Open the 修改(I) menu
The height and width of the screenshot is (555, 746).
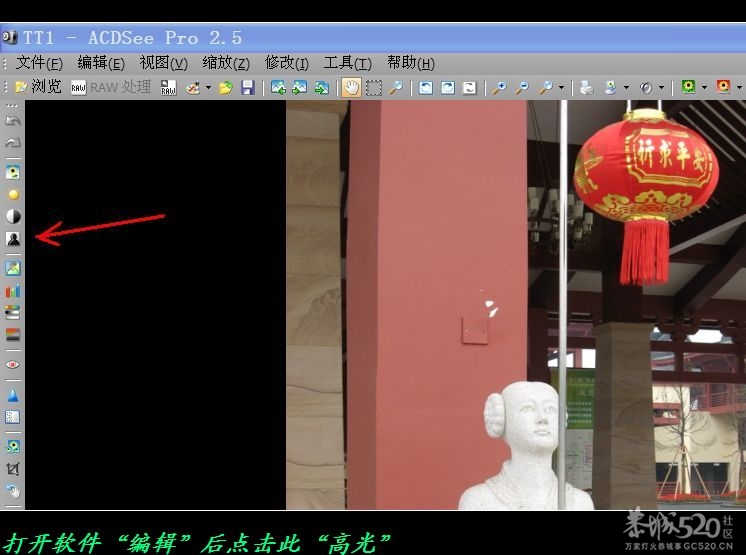pos(286,63)
